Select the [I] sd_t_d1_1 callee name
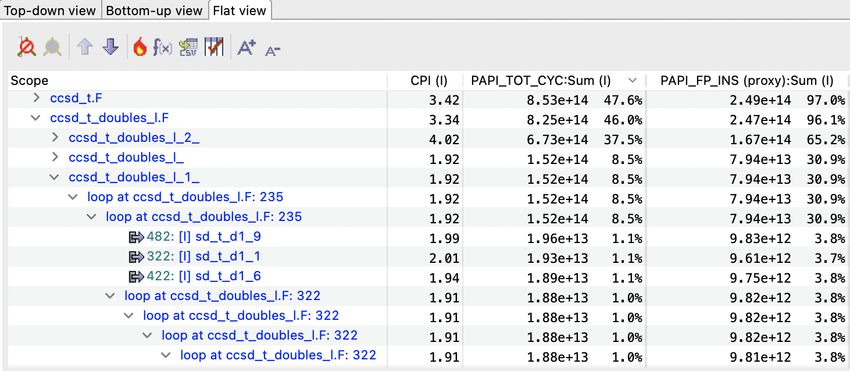 point(220,257)
